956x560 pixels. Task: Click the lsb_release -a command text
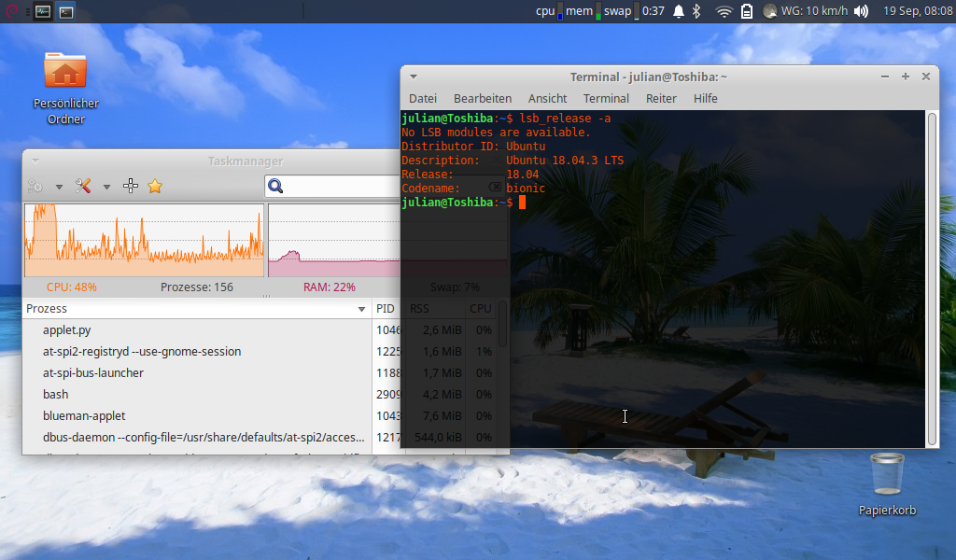pyautogui.click(x=565, y=119)
